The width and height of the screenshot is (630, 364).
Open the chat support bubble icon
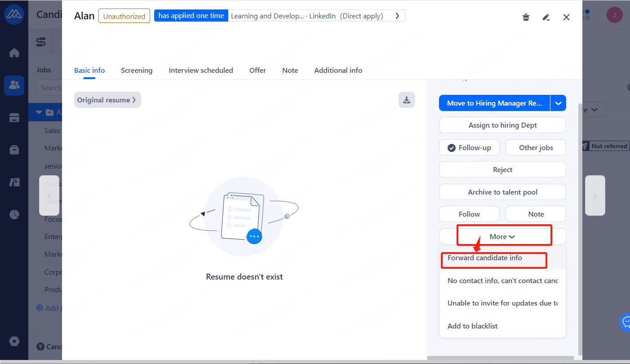click(626, 322)
